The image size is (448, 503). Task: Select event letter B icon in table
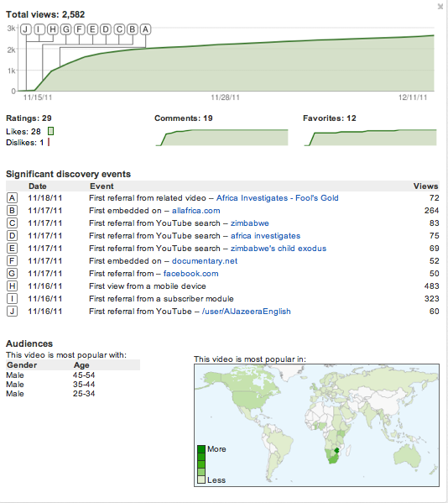(13, 211)
